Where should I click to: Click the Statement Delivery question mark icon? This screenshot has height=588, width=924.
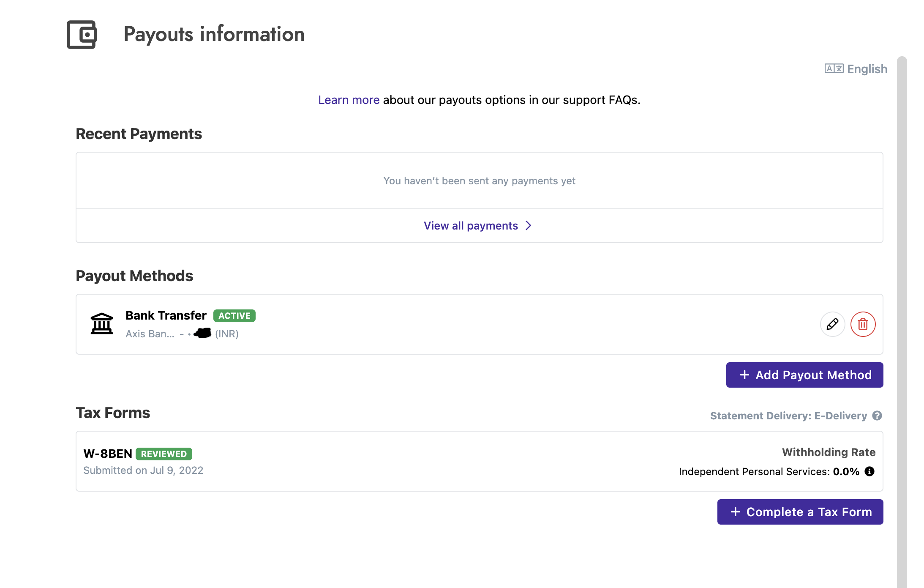tap(877, 416)
